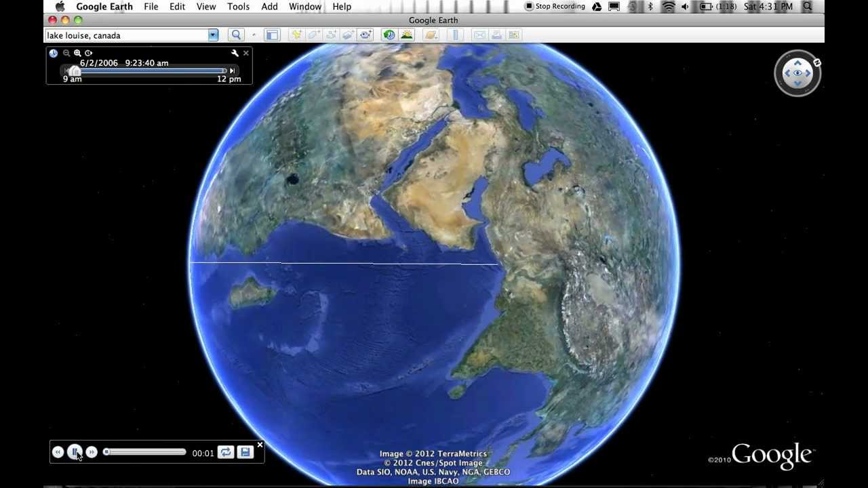Screen dimensions: 868x488
Task: Open the Add menu
Action: click(x=270, y=7)
